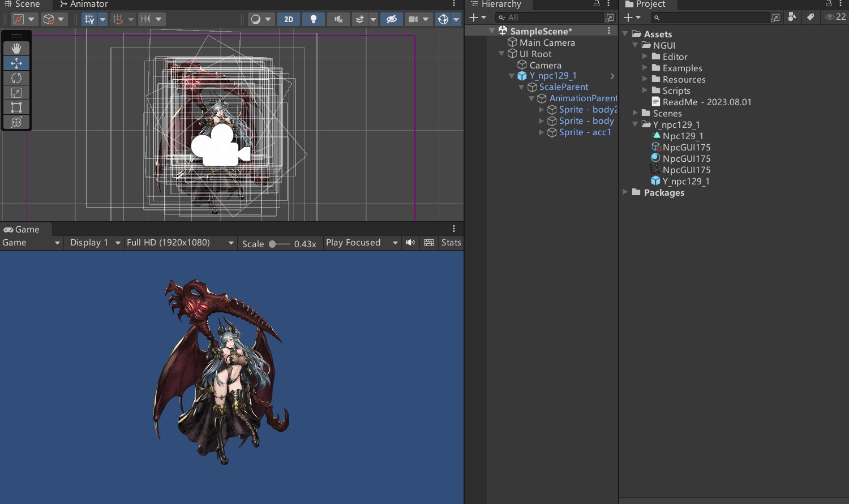
Task: Toggle scene lighting bulb button
Action: pyautogui.click(x=314, y=19)
